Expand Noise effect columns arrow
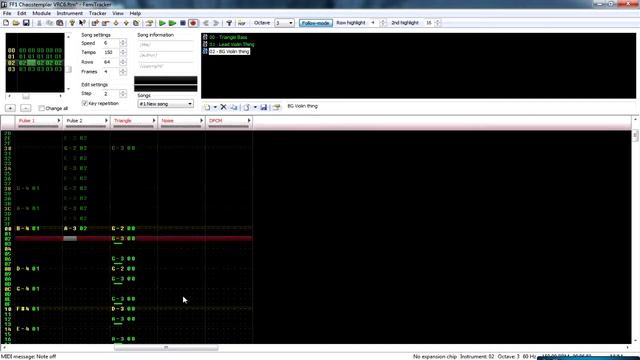This screenshot has height=360, width=640. [x=201, y=121]
